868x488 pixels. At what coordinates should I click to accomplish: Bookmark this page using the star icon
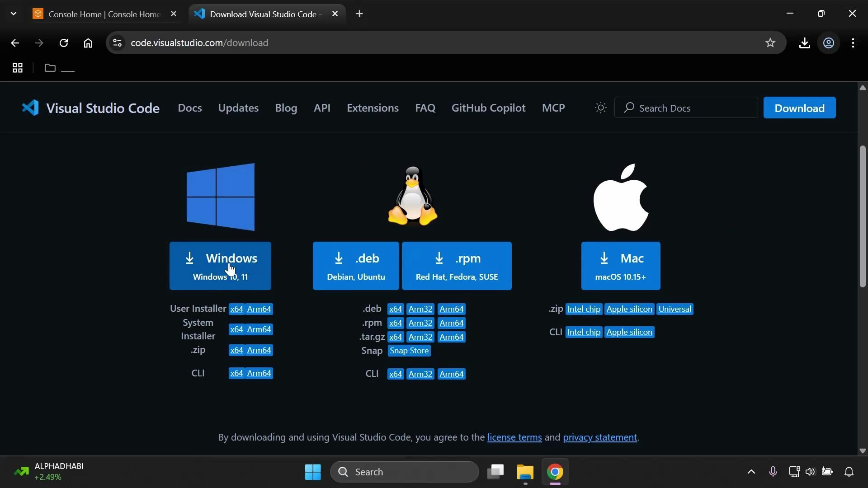(x=770, y=43)
